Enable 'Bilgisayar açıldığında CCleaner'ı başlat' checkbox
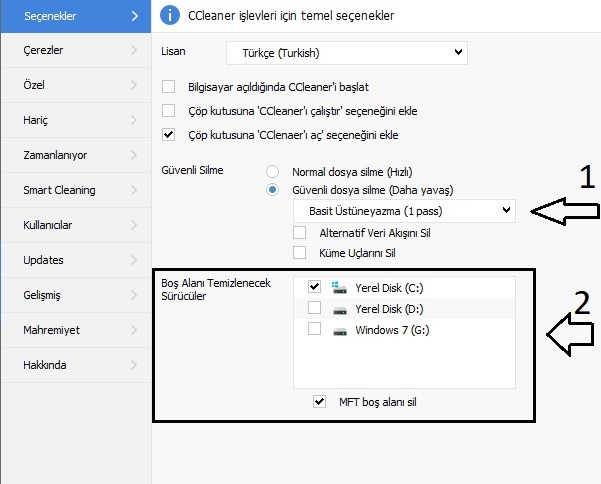Screen dimensions: 601x484 tap(168, 87)
